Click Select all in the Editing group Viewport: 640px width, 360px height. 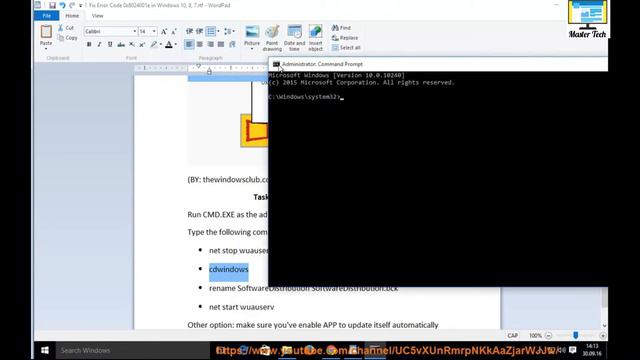(x=346, y=47)
